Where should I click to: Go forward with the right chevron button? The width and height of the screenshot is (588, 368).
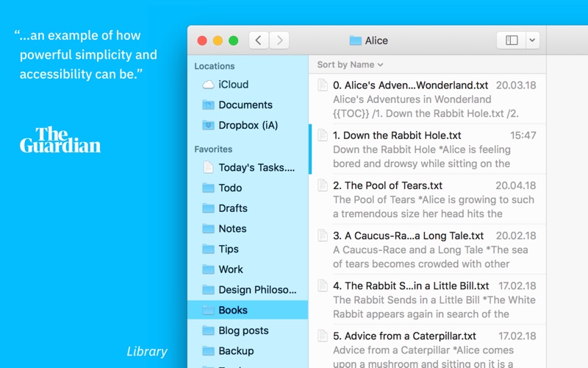click(x=279, y=40)
